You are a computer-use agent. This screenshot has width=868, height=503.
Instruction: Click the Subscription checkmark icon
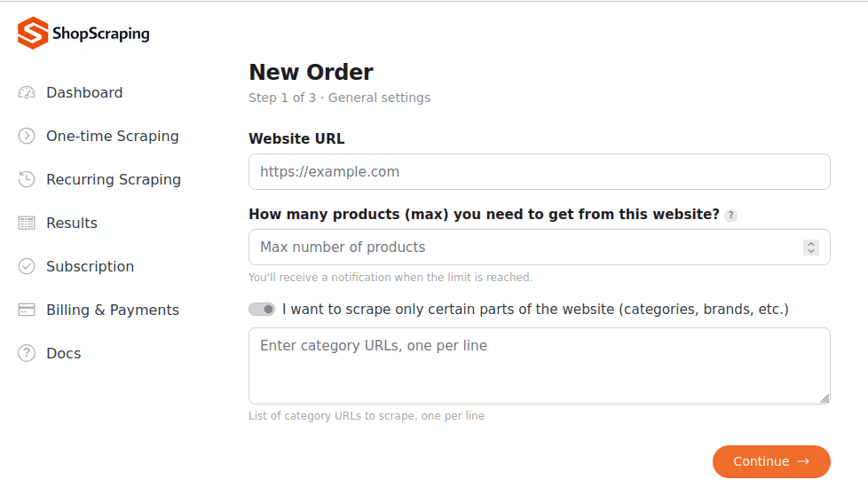point(27,266)
